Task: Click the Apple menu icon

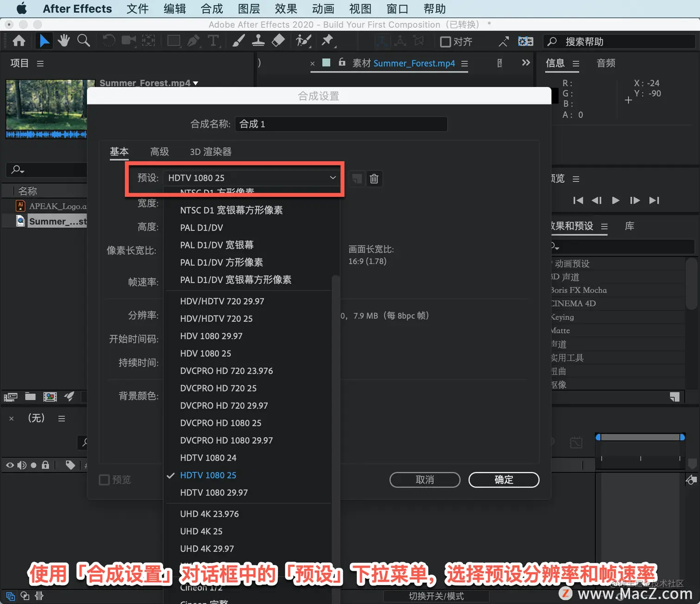Action: (22, 9)
